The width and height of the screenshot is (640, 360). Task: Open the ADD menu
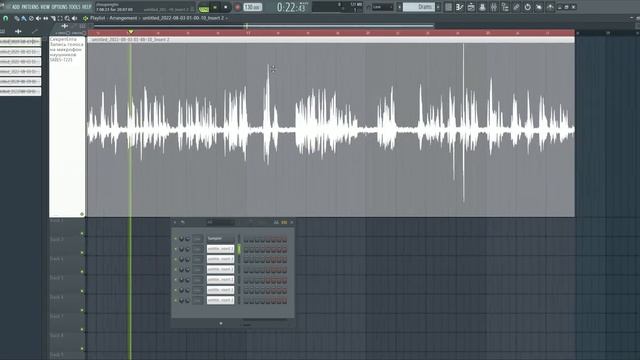click(16, 7)
